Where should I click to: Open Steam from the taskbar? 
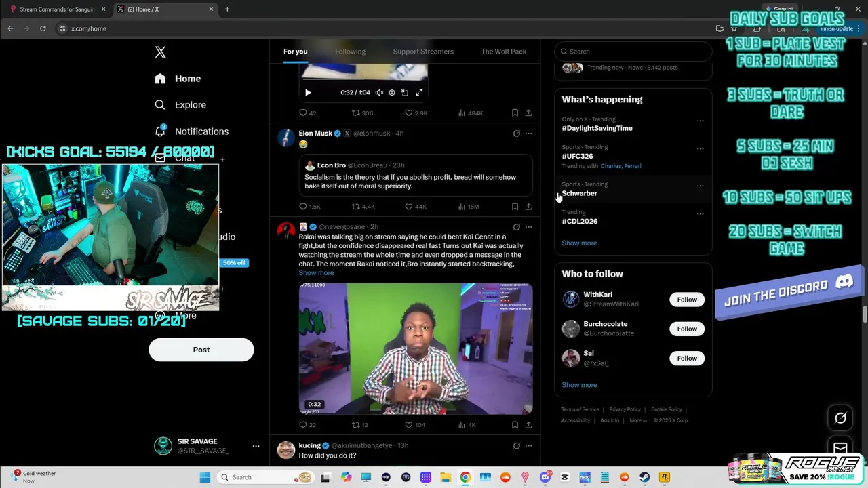coord(644,477)
